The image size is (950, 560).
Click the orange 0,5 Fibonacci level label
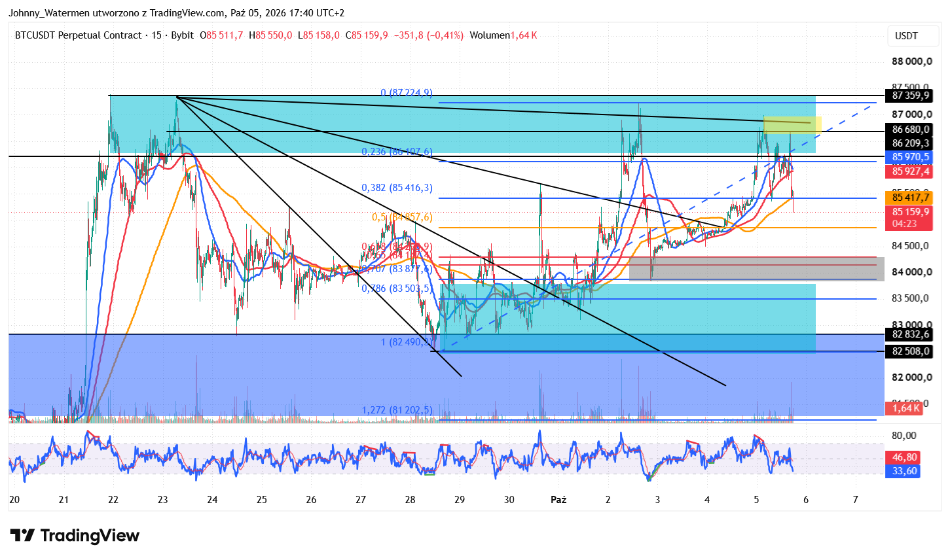point(402,217)
